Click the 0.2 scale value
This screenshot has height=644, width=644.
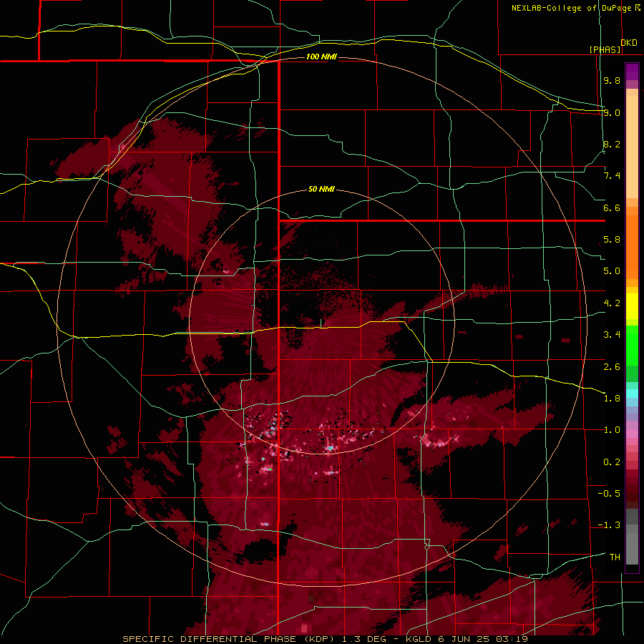point(612,462)
